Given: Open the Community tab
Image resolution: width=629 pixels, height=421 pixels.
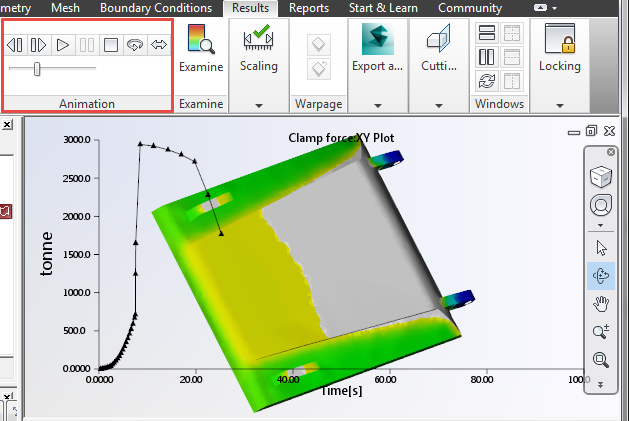Looking at the screenshot, I should [x=470, y=8].
